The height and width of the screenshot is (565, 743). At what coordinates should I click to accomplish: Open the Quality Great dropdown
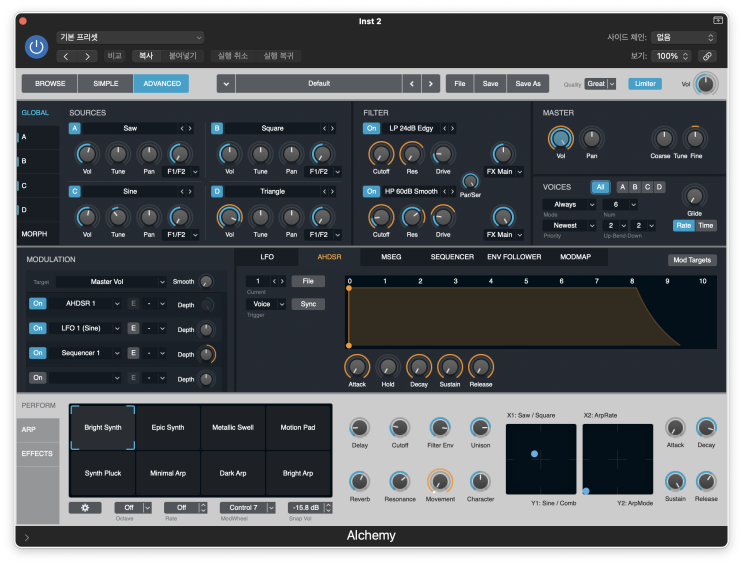point(600,84)
